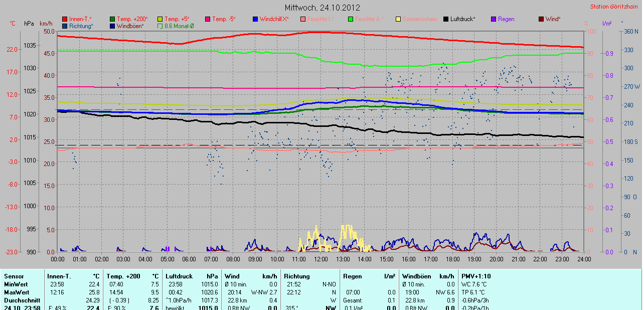This screenshot has width=644, height=310.
Task: Toggle the Sonnenschein series square
Action: tap(398, 19)
